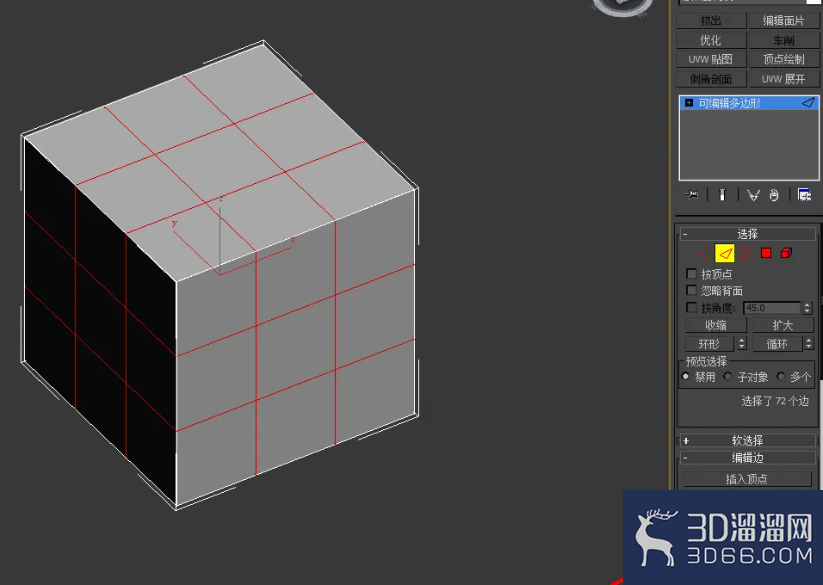823x585 pixels.
Task: Collapse the 选择 rollout
Action: pyautogui.click(x=748, y=234)
